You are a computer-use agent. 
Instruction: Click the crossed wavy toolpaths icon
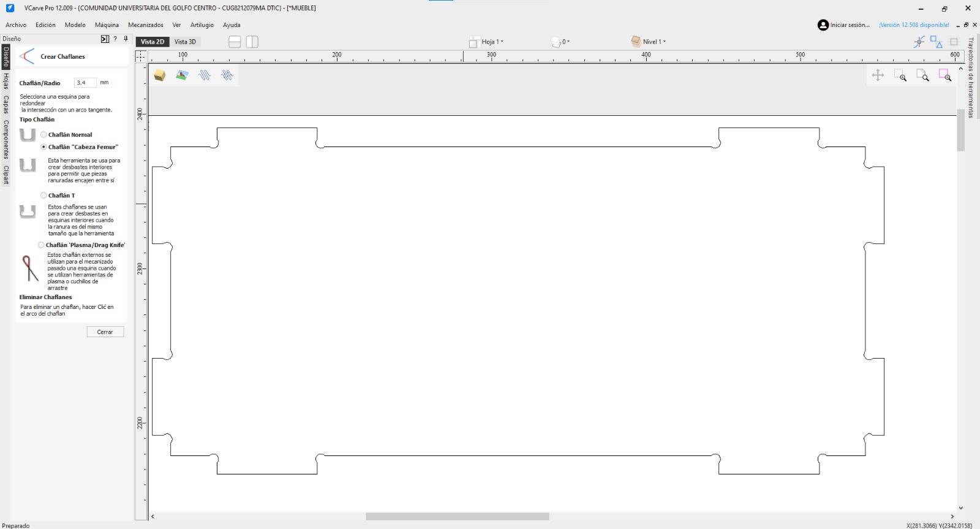point(227,75)
